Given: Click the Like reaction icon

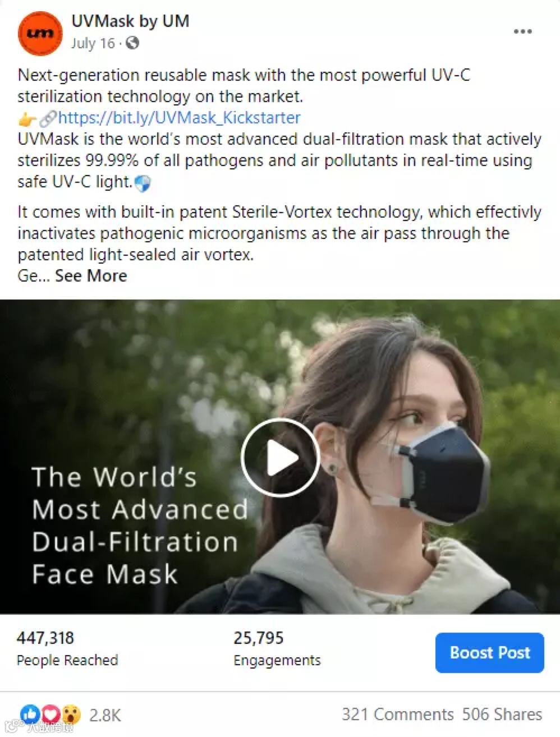Looking at the screenshot, I should pyautogui.click(x=30, y=714).
